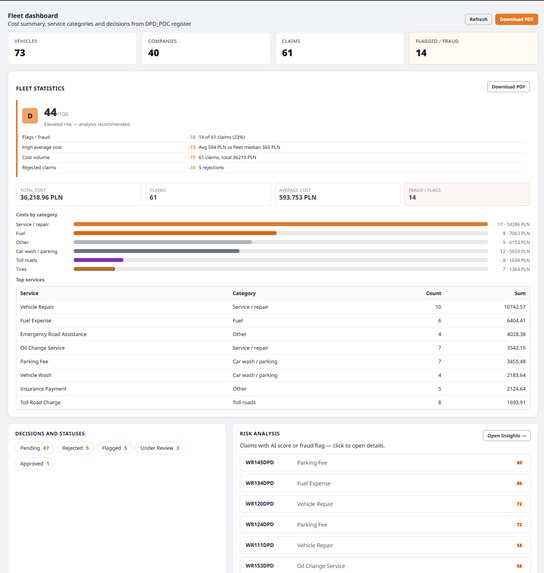Click Total cost 36,218.96 PLN tile
This screenshot has width=544, height=573.
click(79, 194)
